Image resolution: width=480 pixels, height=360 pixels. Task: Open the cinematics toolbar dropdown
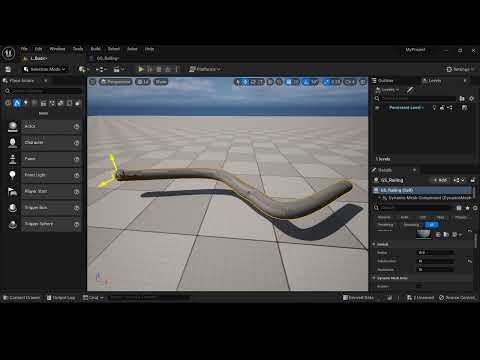point(119,69)
